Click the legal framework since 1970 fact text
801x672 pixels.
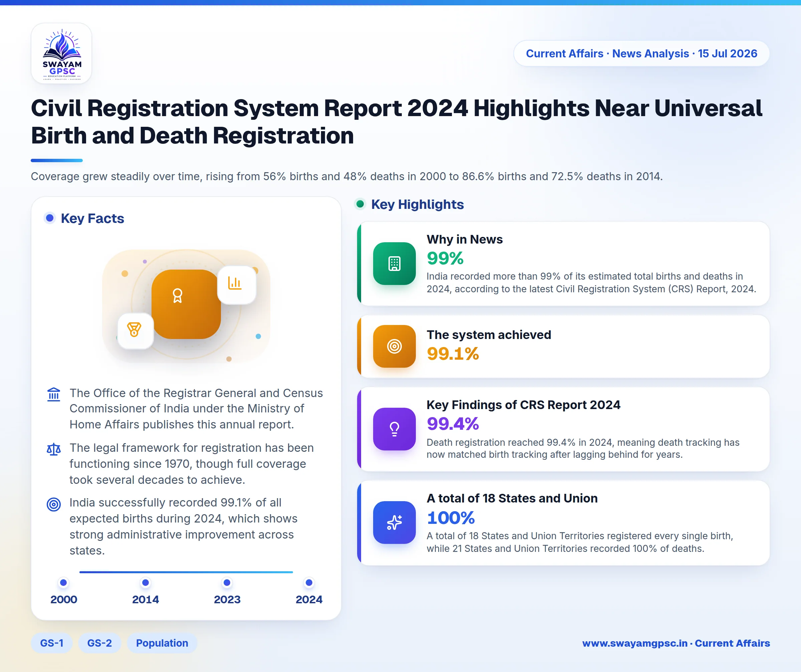coord(192,464)
